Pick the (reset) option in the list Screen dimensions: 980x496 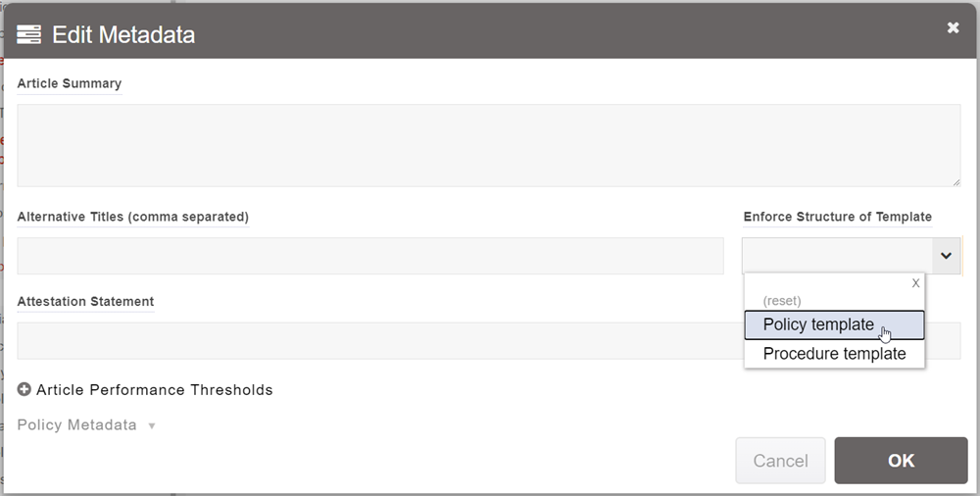coord(782,301)
